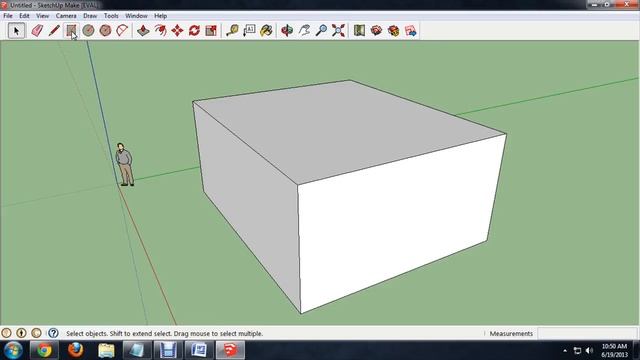This screenshot has width=640, height=360.
Task: Select the Tape Measure tool
Action: pyautogui.click(x=232, y=31)
